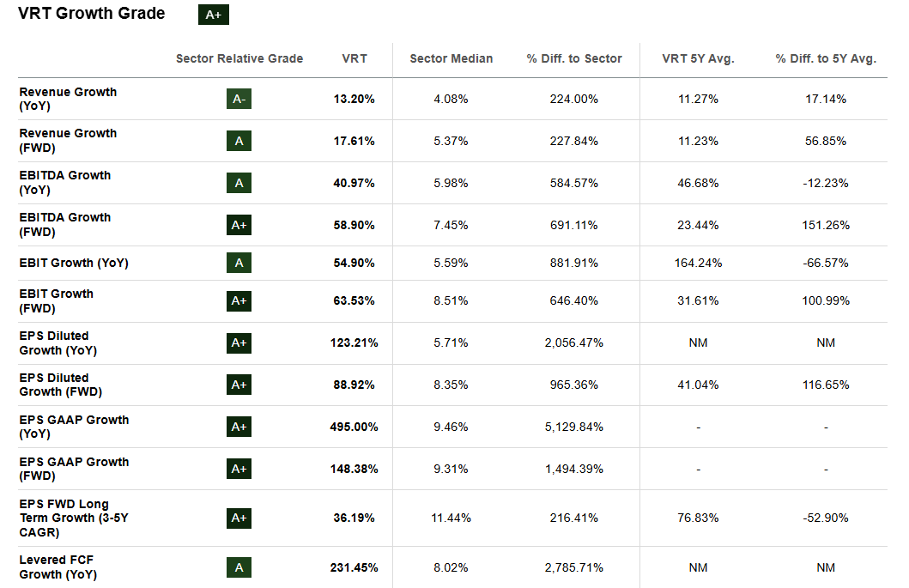The width and height of the screenshot is (909, 588).
Task: Click the overall A+ Growth Grade badge
Action: pos(213,15)
